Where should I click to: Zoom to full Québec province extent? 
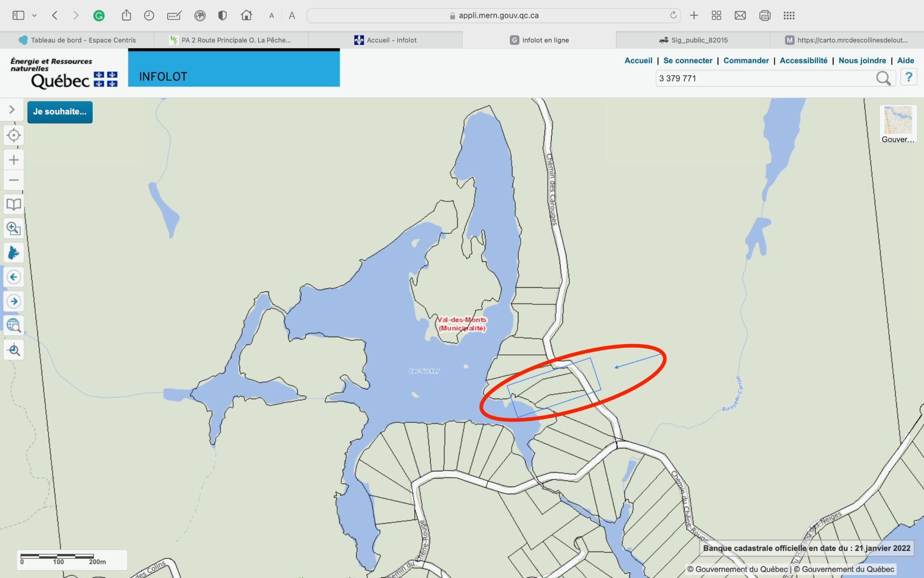pyautogui.click(x=14, y=252)
